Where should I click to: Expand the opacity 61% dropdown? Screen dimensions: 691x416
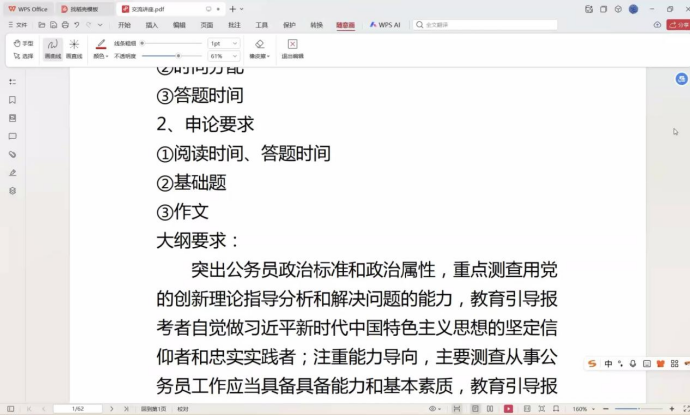224,56
